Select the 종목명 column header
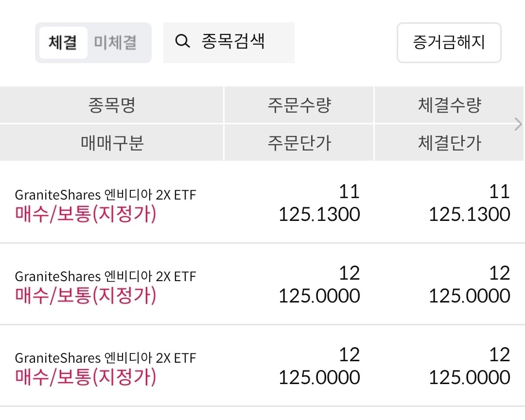Viewport: 525px width, 420px height. pyautogui.click(x=111, y=105)
